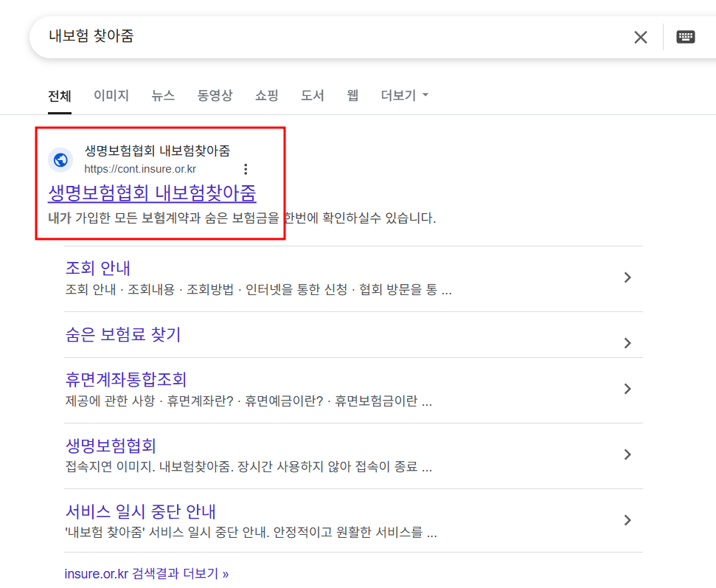The width and height of the screenshot is (716, 588).
Task: Open the three-dot menu beside cont.insure.or.kr
Action: (246, 169)
